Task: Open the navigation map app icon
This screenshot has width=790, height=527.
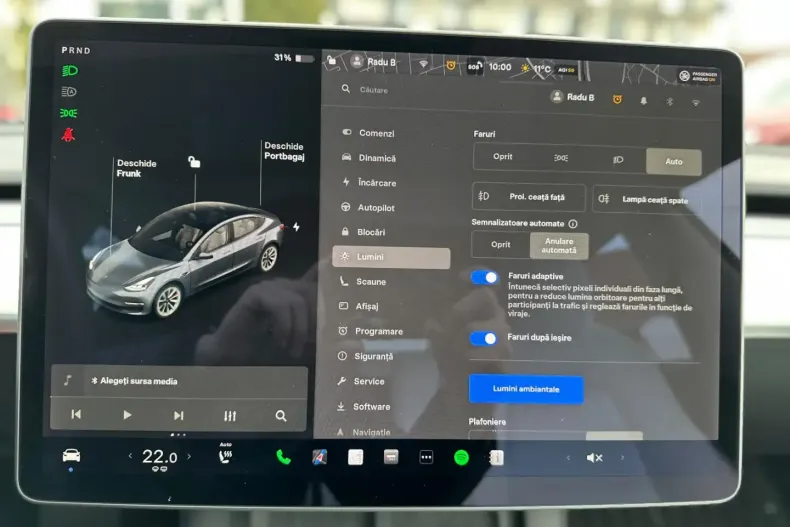Action: coord(319,457)
